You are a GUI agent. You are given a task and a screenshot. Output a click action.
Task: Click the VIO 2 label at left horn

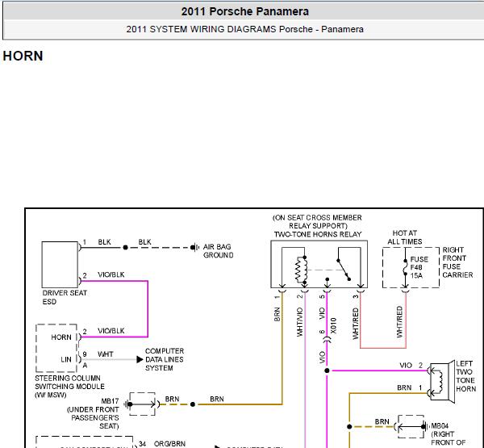[x=411, y=366]
